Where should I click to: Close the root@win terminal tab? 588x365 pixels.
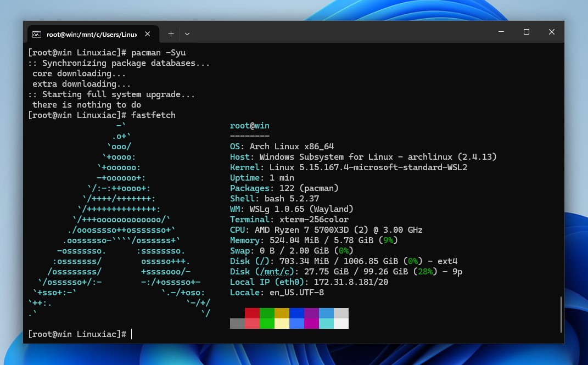coord(147,34)
